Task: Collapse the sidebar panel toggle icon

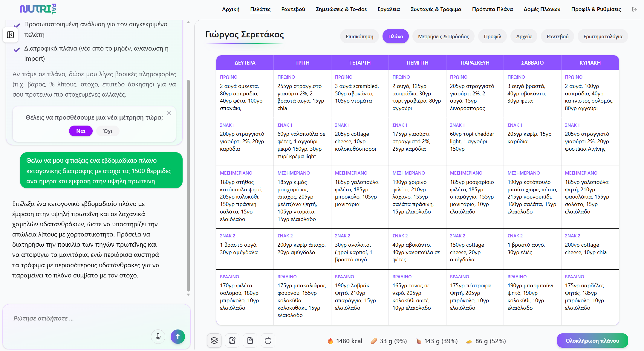Action: [10, 35]
